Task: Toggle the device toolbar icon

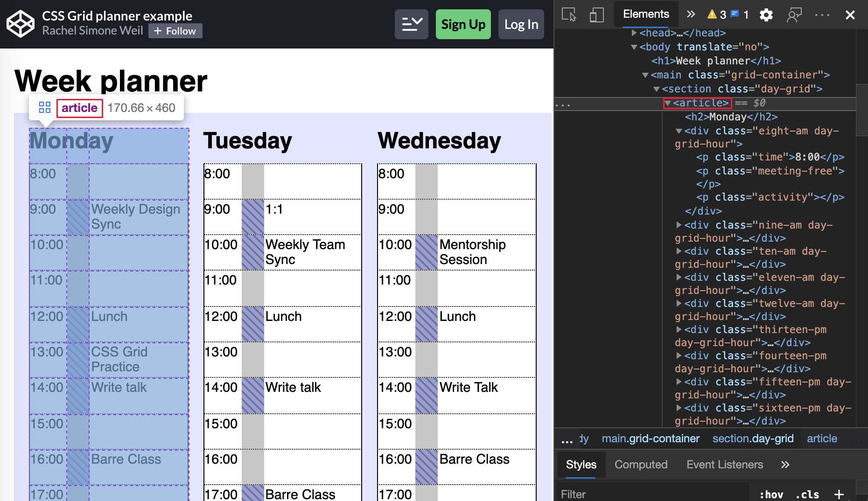Action: click(x=596, y=14)
